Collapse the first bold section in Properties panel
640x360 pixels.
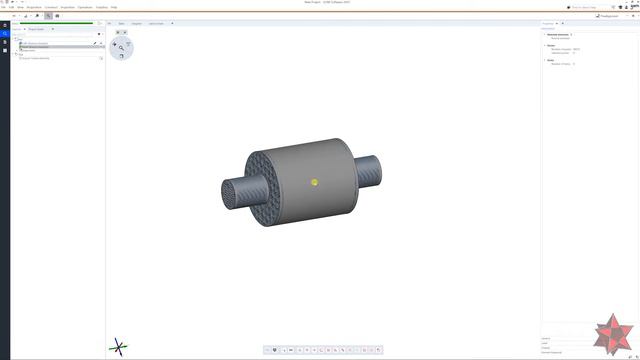pos(544,35)
